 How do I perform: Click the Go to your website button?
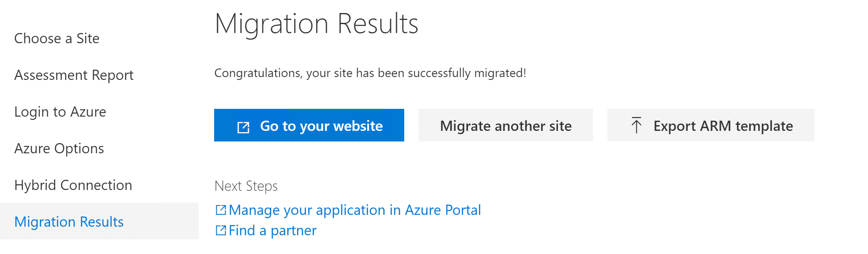309,125
